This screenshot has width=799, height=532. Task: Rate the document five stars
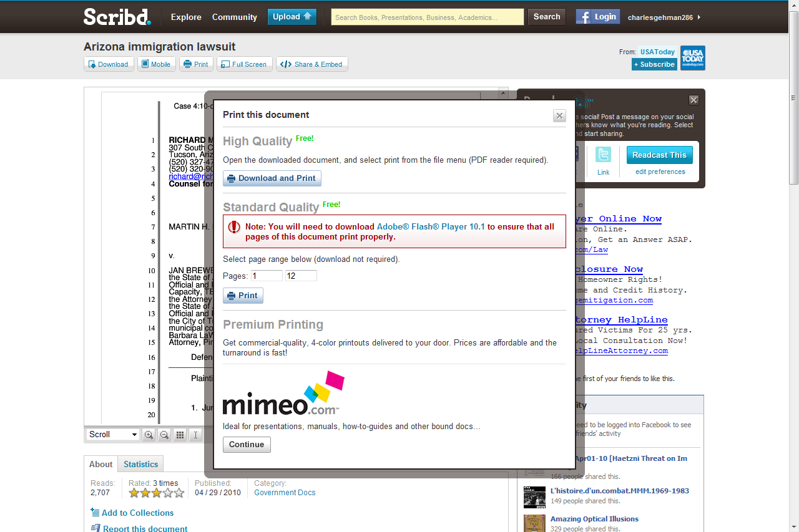click(179, 493)
